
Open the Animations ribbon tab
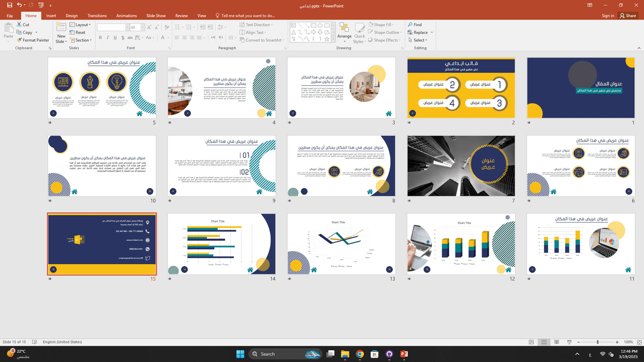[x=127, y=16]
